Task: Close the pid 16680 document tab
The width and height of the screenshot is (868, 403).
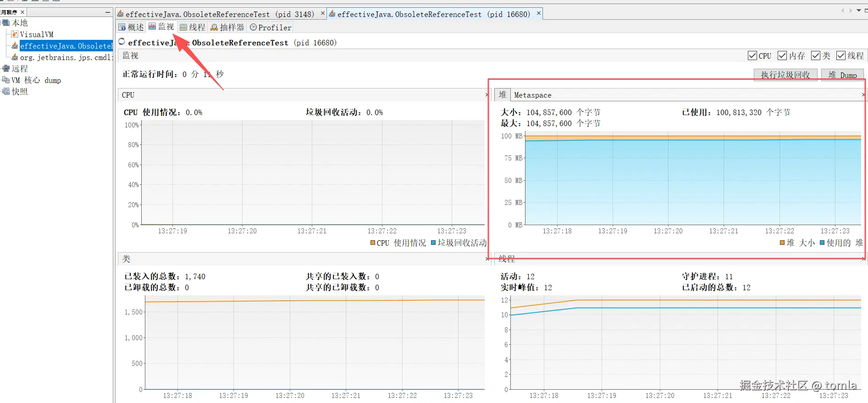Action: tap(539, 13)
